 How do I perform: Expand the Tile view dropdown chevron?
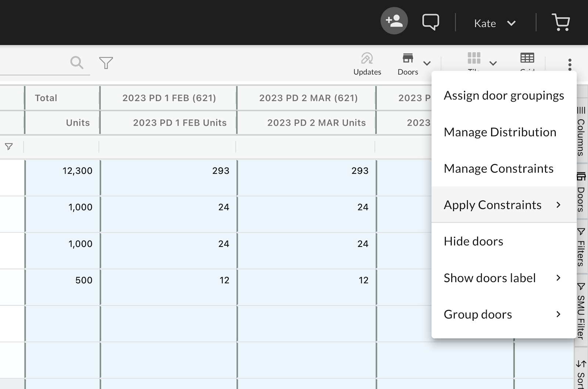pyautogui.click(x=493, y=63)
